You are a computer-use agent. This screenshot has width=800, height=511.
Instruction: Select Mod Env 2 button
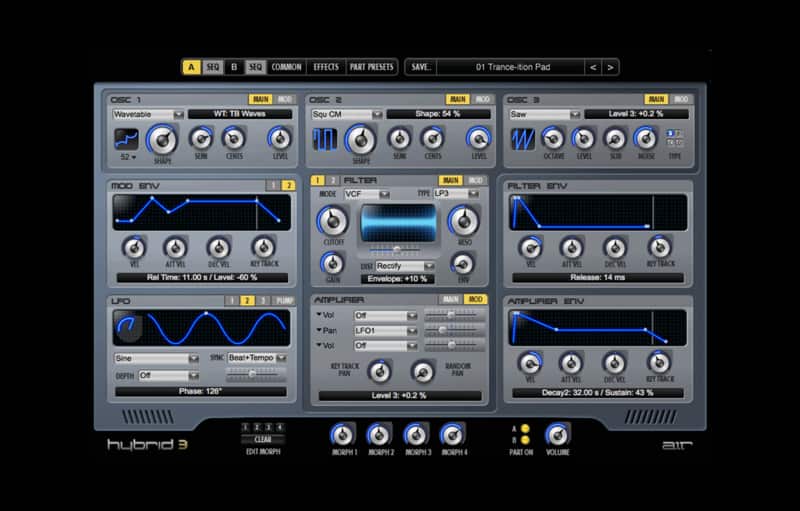pos(288,186)
